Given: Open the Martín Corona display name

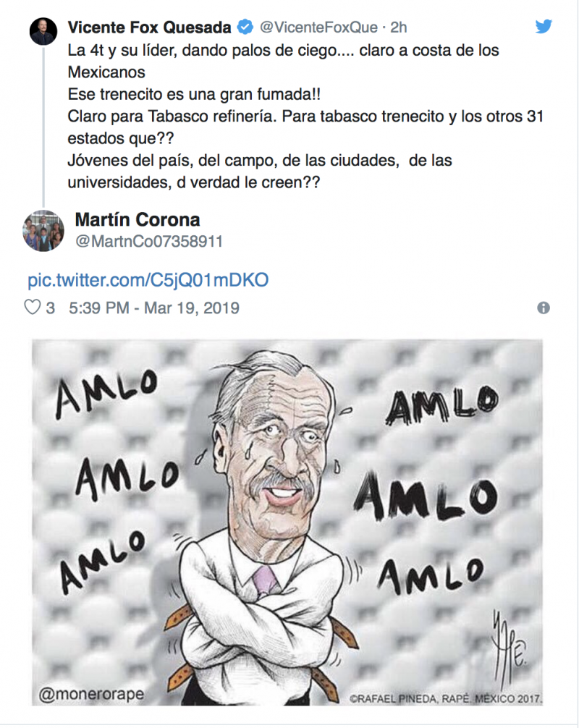Looking at the screenshot, I should point(138,219).
